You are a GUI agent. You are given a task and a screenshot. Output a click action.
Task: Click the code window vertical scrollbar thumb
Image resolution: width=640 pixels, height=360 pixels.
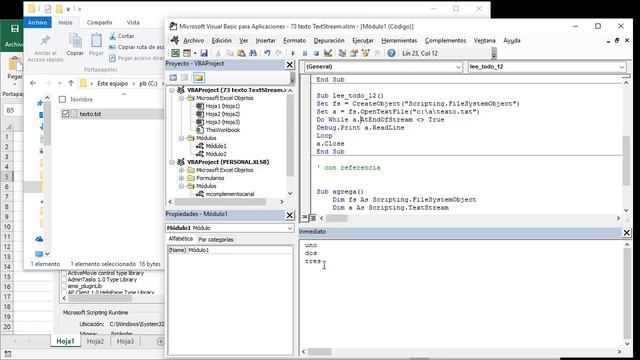point(626,160)
